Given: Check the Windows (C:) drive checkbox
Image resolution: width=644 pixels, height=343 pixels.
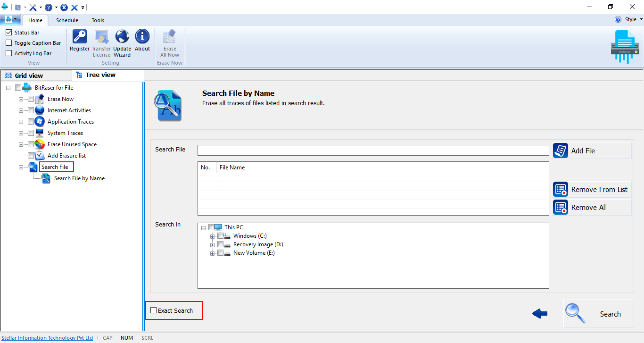Looking at the screenshot, I should coord(220,236).
